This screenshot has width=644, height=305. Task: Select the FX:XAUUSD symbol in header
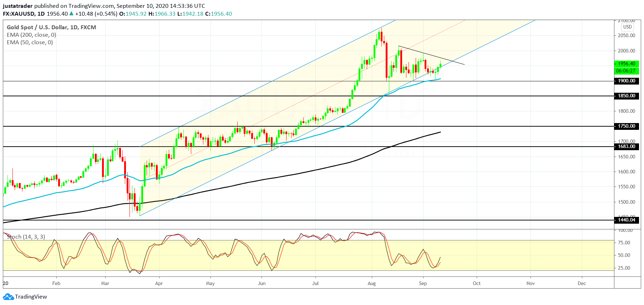[19, 14]
